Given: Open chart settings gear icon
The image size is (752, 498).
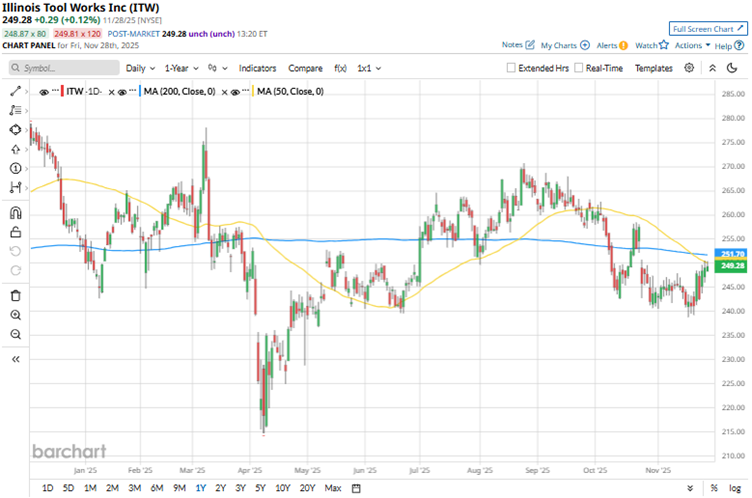Looking at the screenshot, I should (x=689, y=68).
